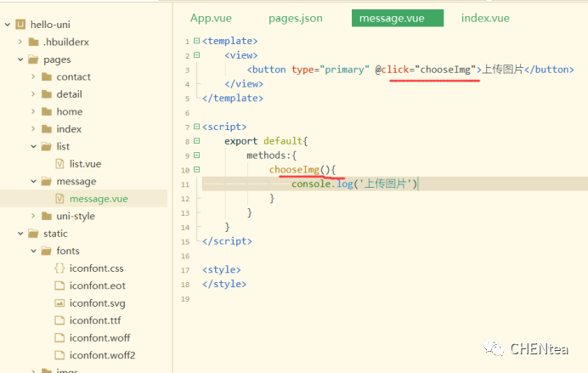Click the static folder icon
The width and height of the screenshot is (588, 373).
[x=34, y=234]
